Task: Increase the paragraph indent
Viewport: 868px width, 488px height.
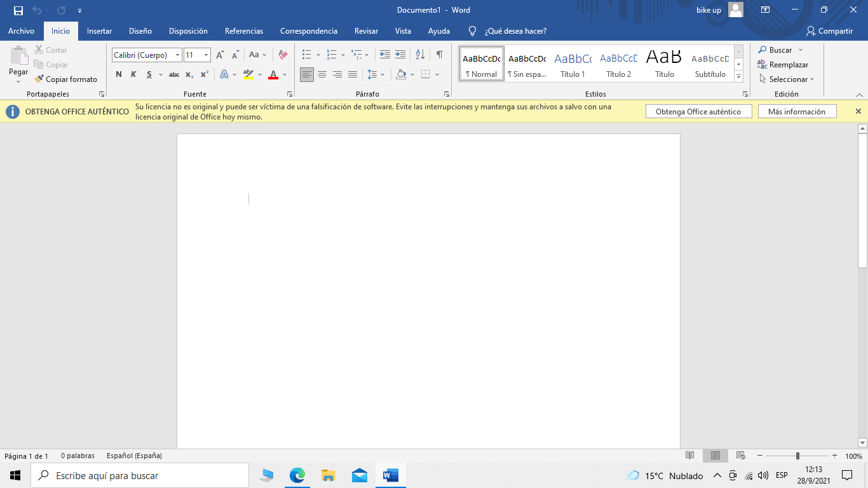Action: [x=400, y=55]
